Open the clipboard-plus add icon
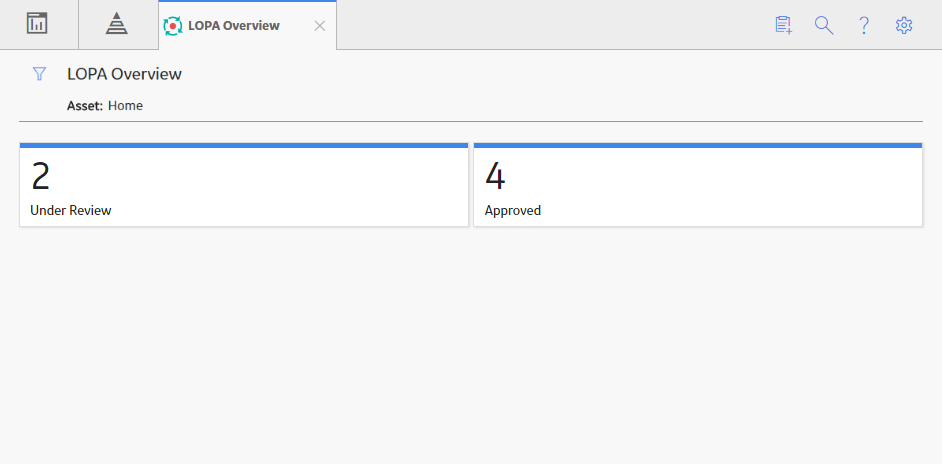The image size is (942, 464). tap(783, 25)
